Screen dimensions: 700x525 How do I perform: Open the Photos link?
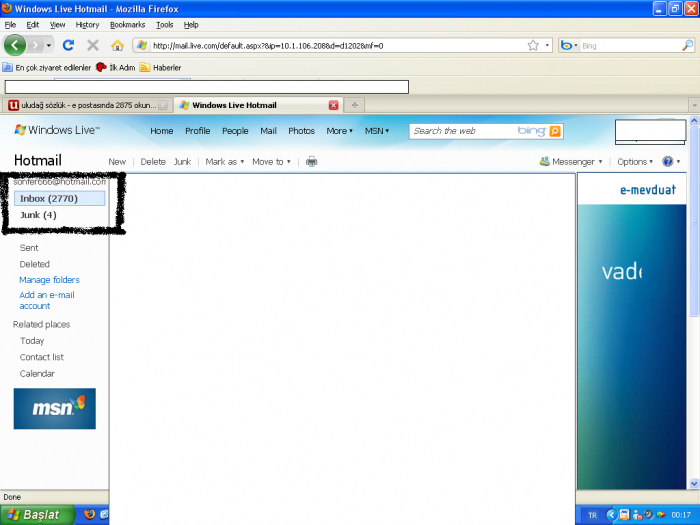pos(301,131)
